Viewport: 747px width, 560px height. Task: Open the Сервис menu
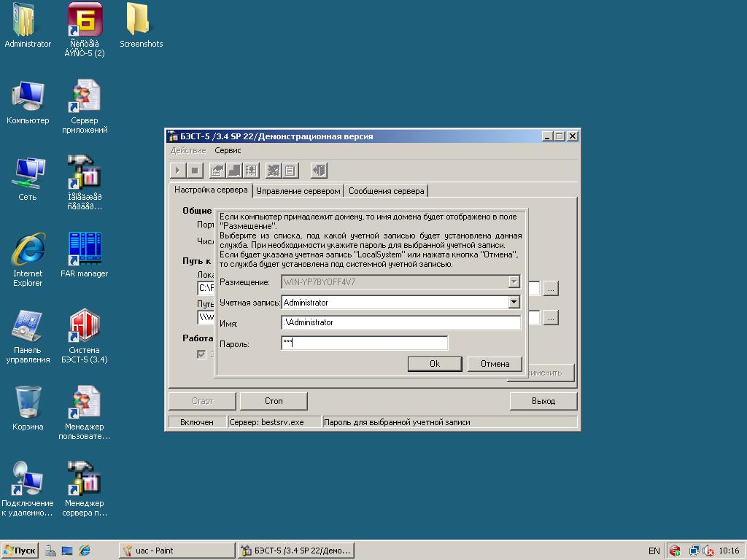[x=228, y=150]
